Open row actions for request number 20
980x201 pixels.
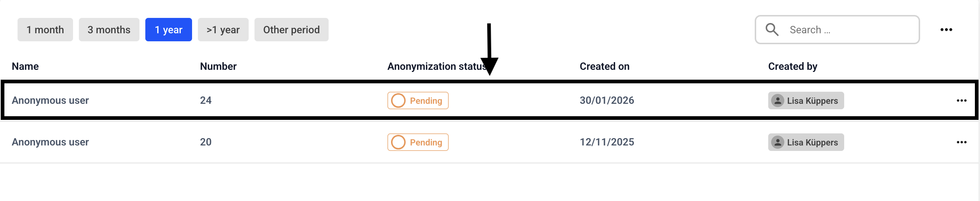pos(961,142)
